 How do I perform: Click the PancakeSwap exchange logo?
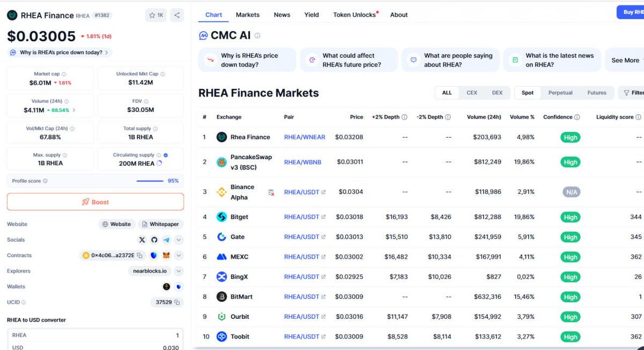point(222,162)
